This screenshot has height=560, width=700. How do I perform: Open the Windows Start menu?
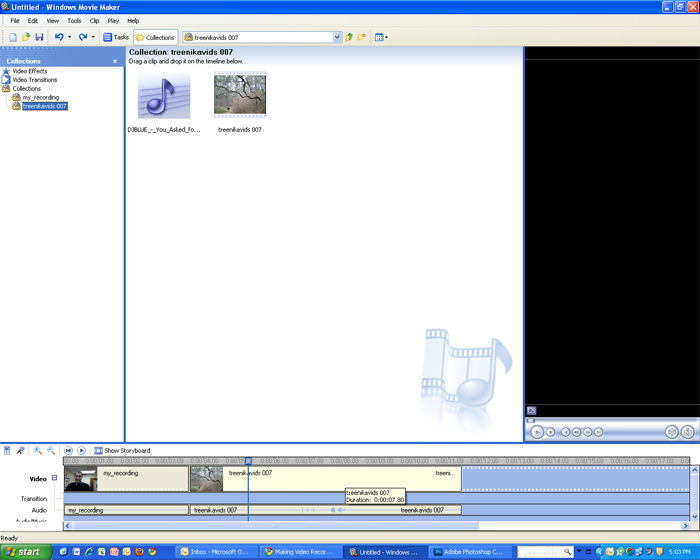[26, 552]
